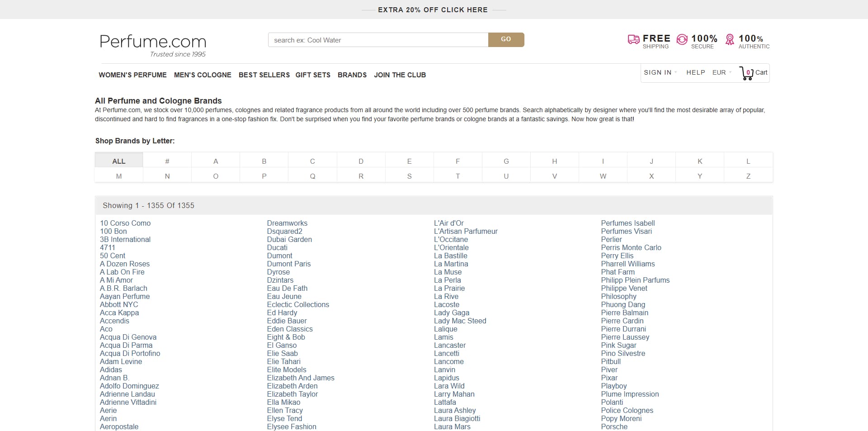Filter brands by letter D
Viewport: 868px width, 431px height.
(x=361, y=161)
